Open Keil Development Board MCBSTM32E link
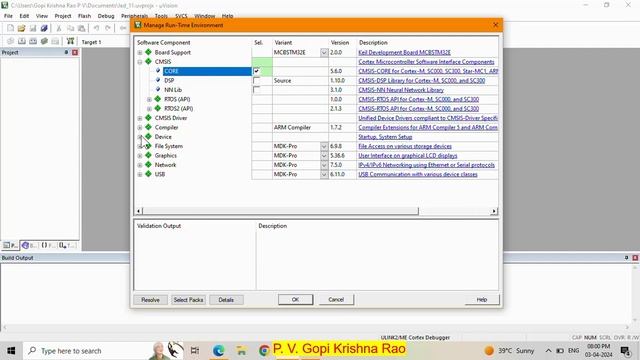 404,52
